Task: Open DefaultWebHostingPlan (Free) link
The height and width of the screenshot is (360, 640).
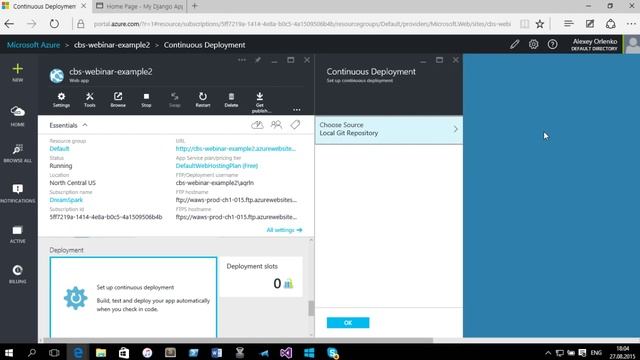Action: coord(217,166)
